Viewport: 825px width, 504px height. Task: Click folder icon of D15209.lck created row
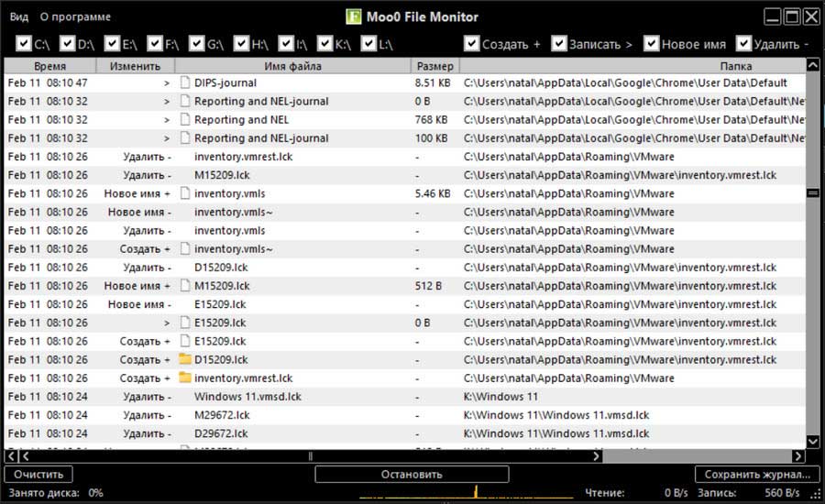[x=184, y=359]
